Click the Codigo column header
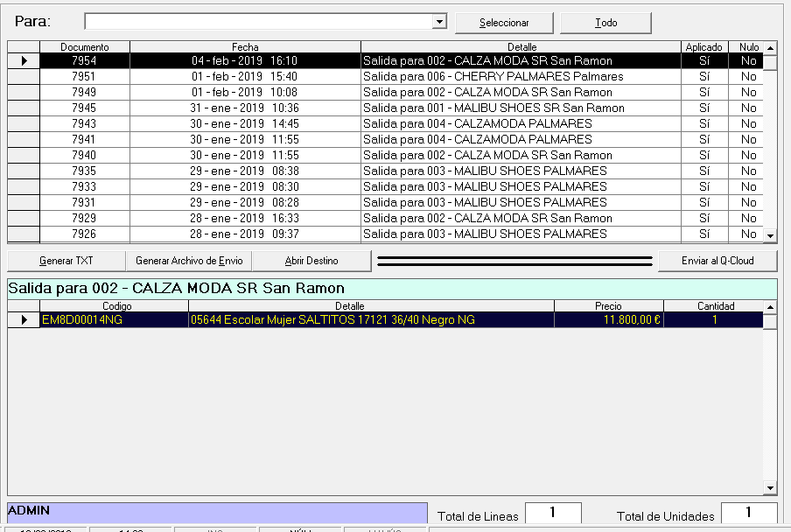The image size is (791, 532). click(x=115, y=306)
